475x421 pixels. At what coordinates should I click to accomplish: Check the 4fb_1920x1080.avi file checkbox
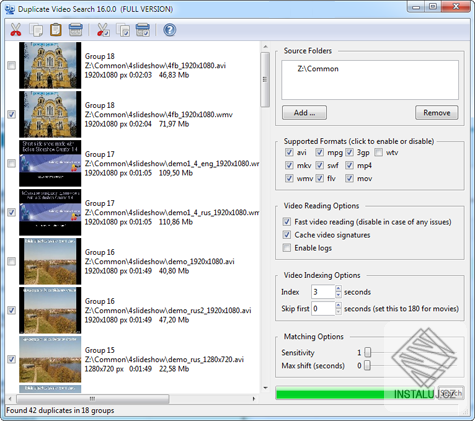pyautogui.click(x=12, y=65)
